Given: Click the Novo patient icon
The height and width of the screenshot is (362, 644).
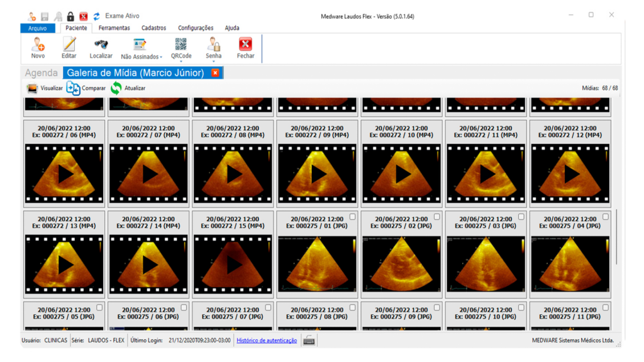Looking at the screenshot, I should coord(38,44).
